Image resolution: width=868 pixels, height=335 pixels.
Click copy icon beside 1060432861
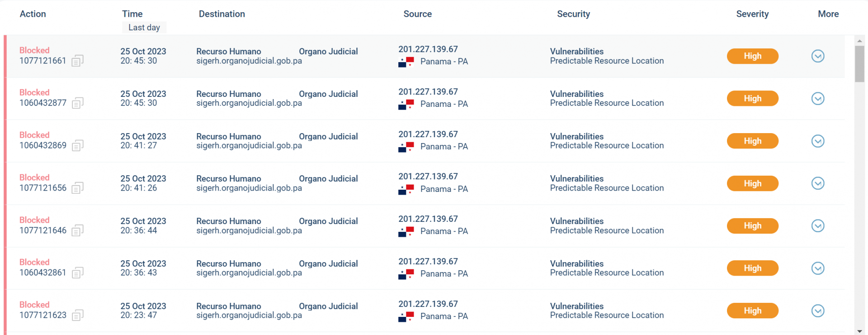(x=78, y=273)
